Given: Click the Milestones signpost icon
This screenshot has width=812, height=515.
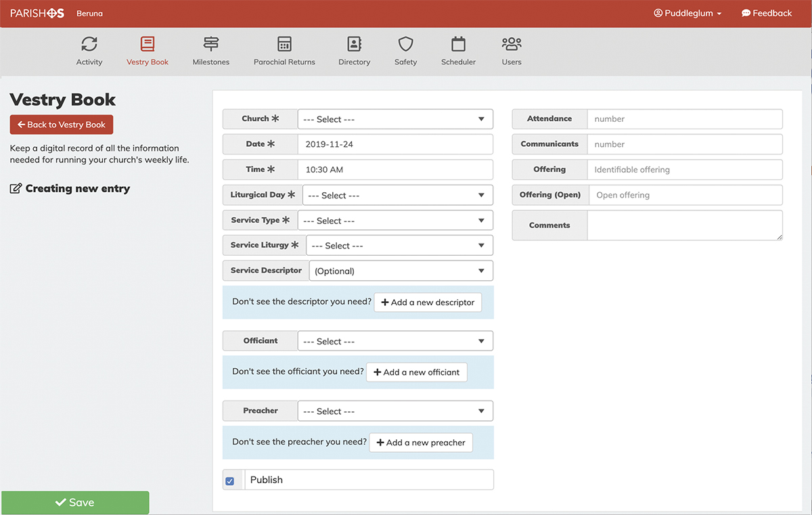Looking at the screenshot, I should tap(211, 45).
